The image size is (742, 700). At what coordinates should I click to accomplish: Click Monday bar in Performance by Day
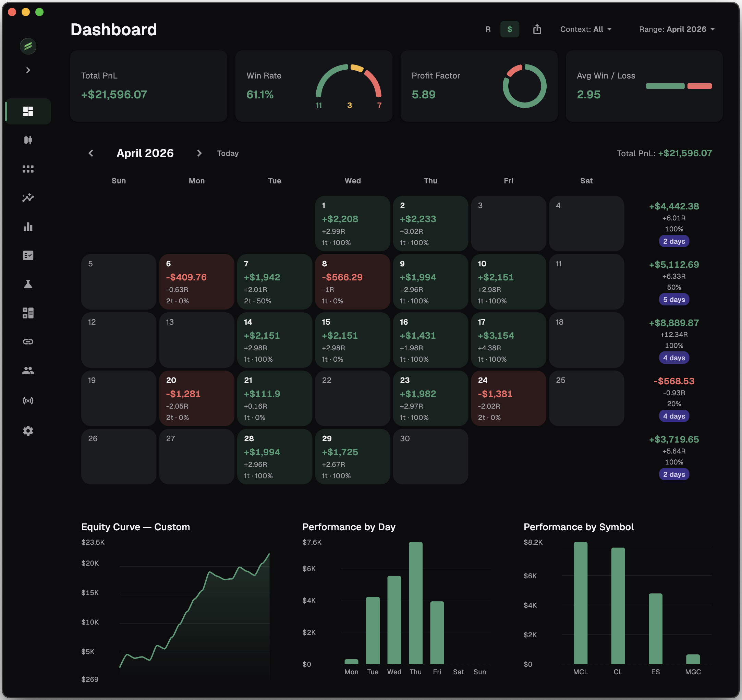pyautogui.click(x=351, y=661)
